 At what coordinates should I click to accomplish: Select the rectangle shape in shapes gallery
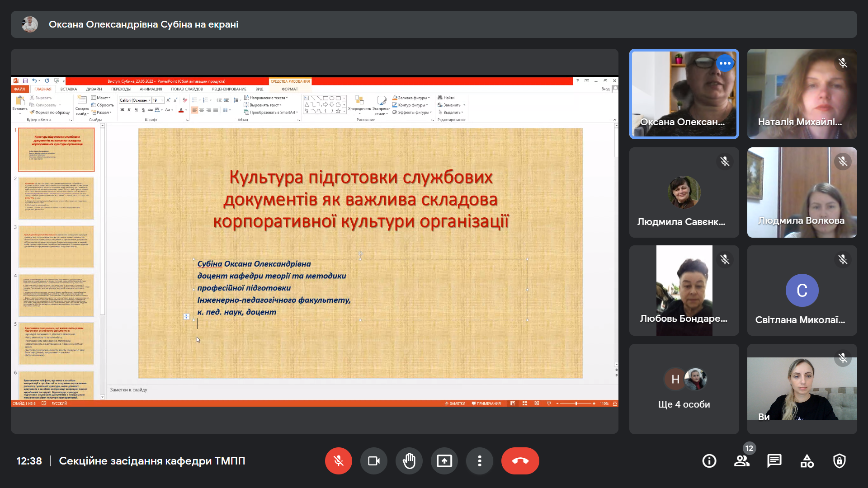coord(325,98)
